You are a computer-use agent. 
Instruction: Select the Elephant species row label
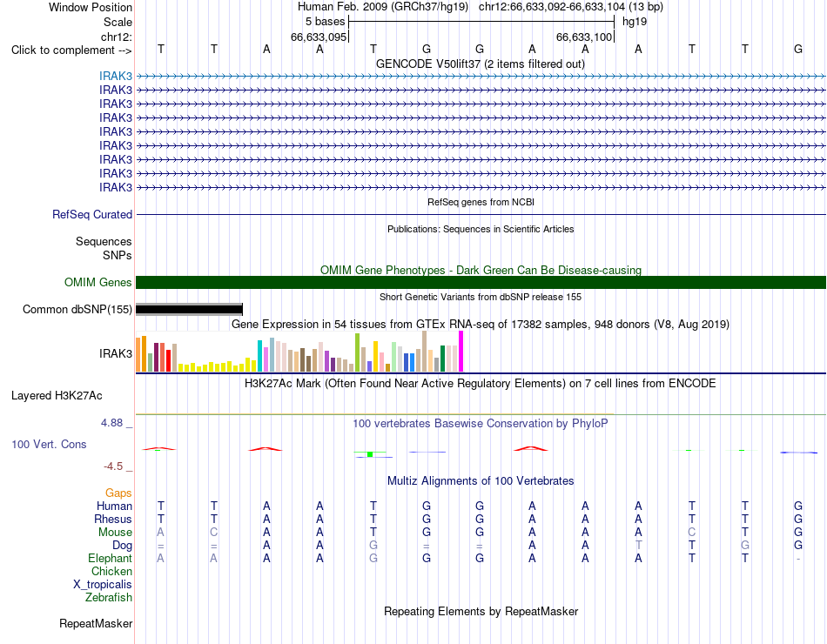tap(111, 559)
